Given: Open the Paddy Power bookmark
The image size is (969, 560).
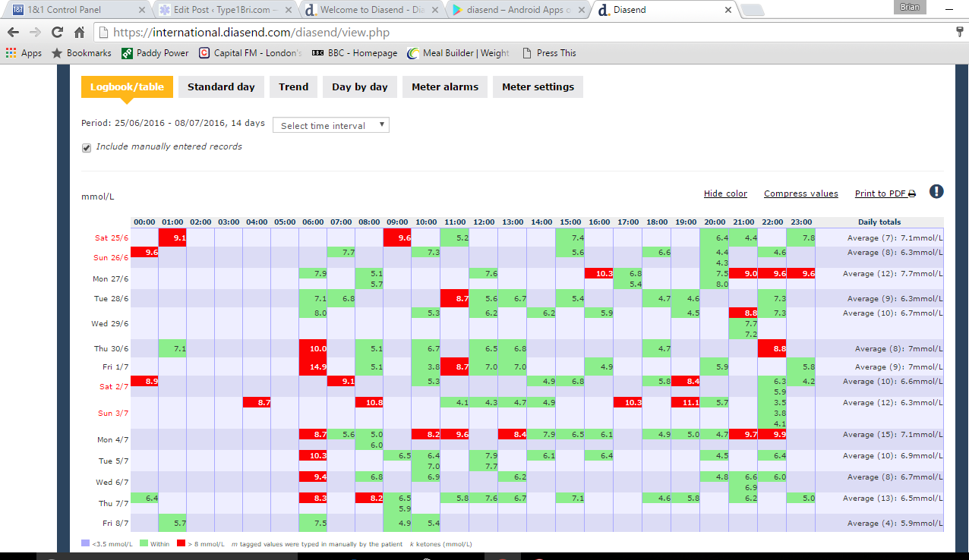Looking at the screenshot, I should [x=155, y=53].
